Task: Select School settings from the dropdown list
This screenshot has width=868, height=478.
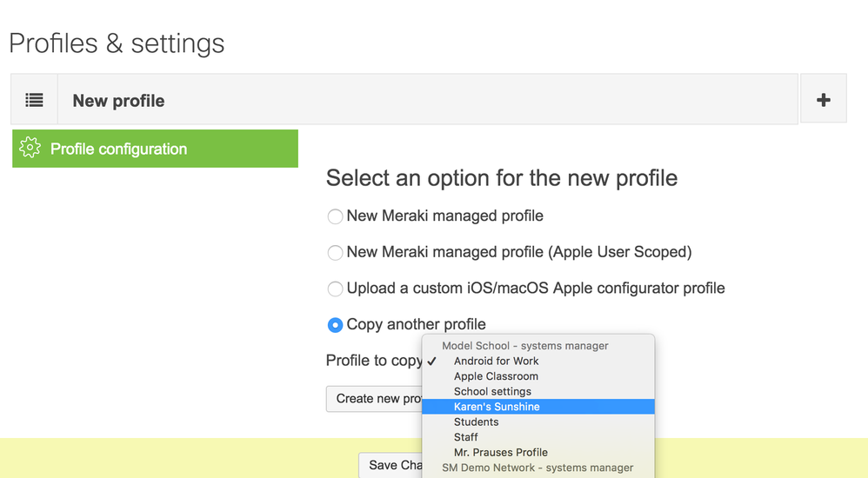Action: [492, 391]
